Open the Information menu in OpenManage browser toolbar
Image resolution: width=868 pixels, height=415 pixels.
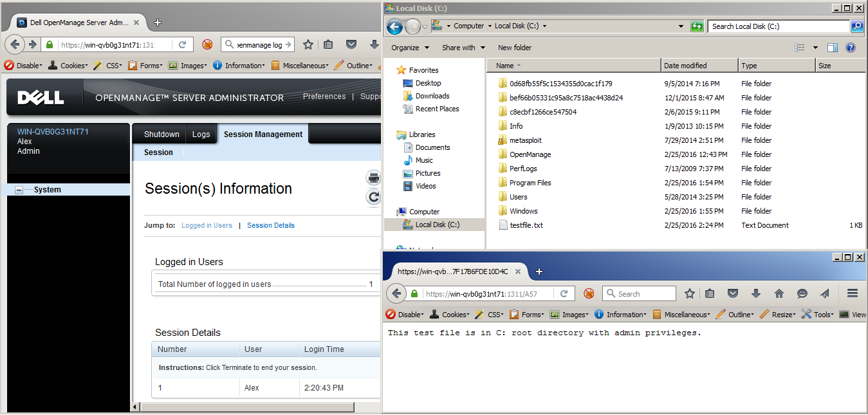pyautogui.click(x=239, y=66)
